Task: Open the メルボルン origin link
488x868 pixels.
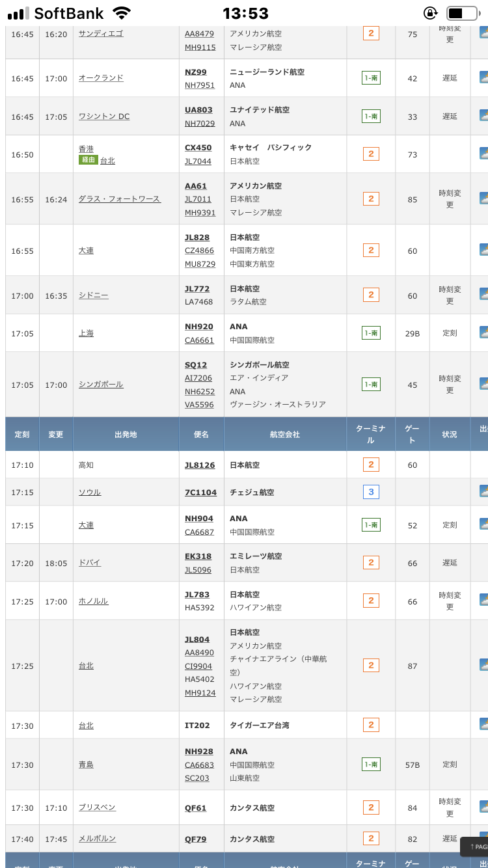Action: pos(97,839)
